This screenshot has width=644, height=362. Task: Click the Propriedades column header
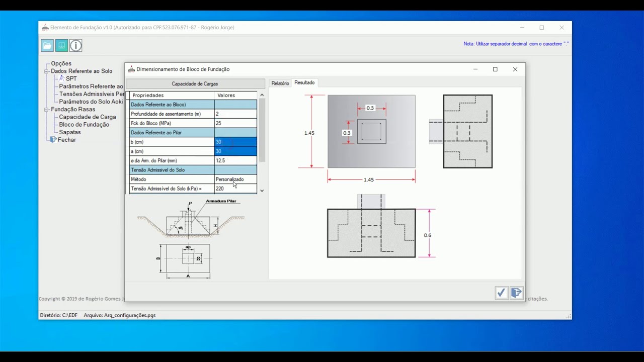(172, 96)
